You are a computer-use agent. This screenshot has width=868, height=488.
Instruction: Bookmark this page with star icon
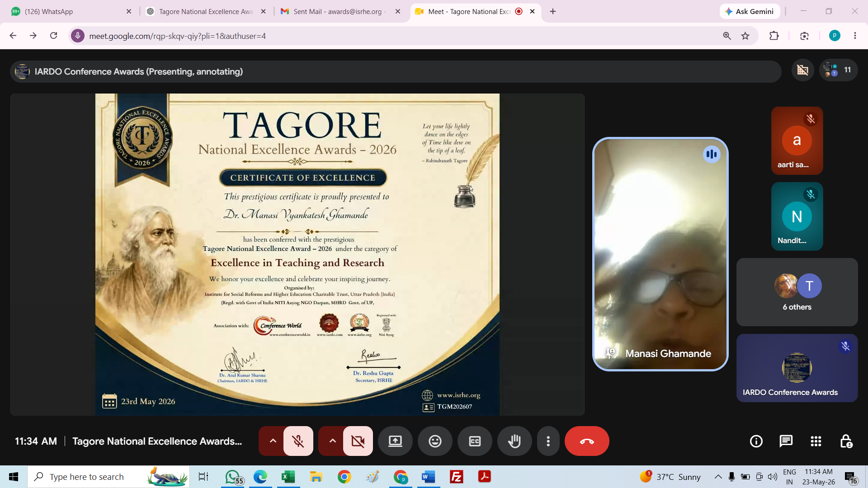click(745, 36)
